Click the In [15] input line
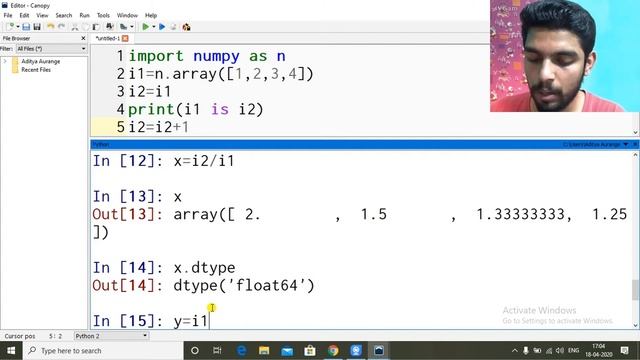This screenshot has width=640, height=360. 151,321
